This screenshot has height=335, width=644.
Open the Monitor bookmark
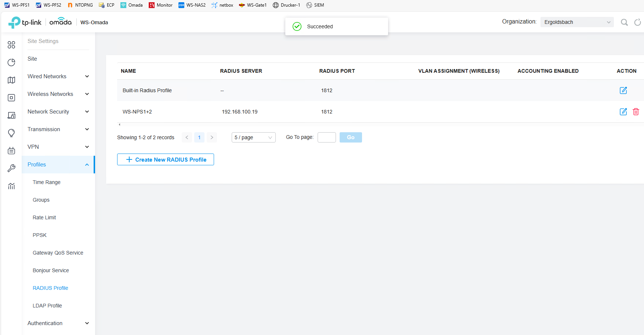160,5
